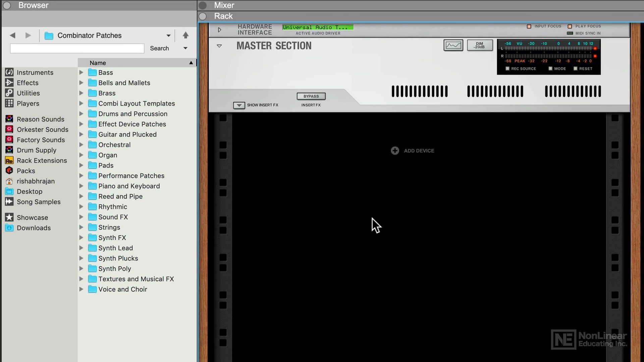This screenshot has width=644, height=362.
Task: Expand the Drums and Percussion folder
Action: (x=81, y=114)
